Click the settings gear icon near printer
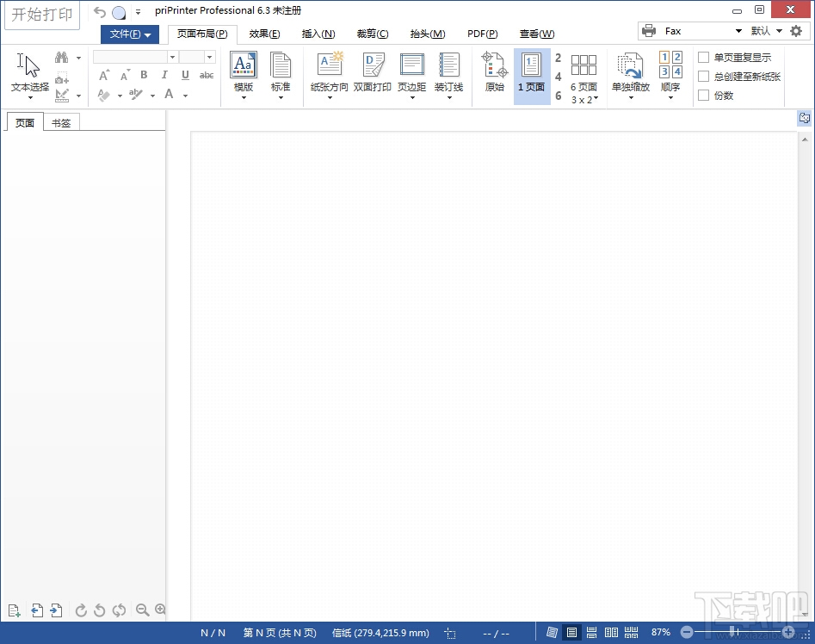This screenshot has height=644, width=815. [796, 31]
